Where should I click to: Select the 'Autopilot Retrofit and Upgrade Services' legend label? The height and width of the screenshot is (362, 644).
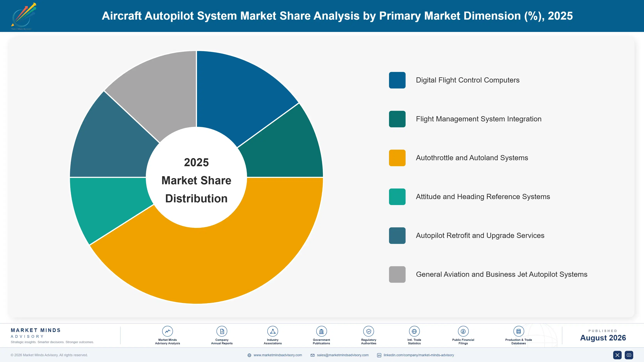[x=480, y=236]
